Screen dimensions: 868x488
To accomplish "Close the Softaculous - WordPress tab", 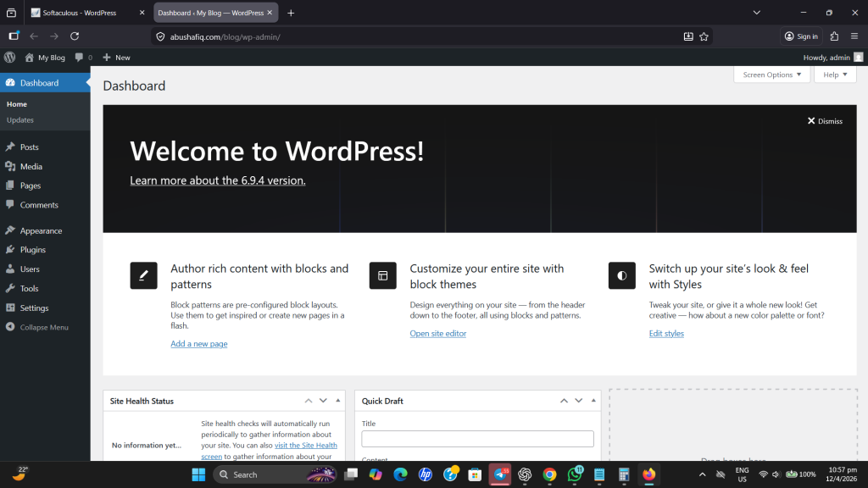I will (142, 12).
